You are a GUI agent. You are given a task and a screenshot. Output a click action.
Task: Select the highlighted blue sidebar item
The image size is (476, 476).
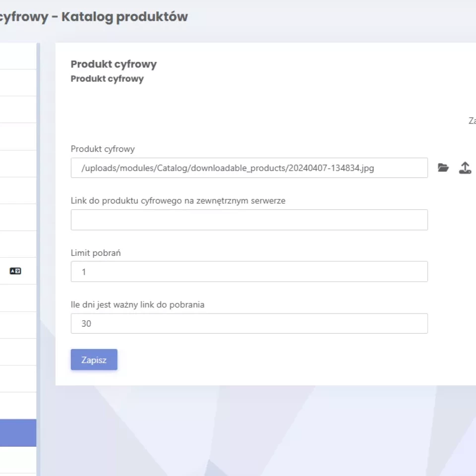pyautogui.click(x=18, y=433)
